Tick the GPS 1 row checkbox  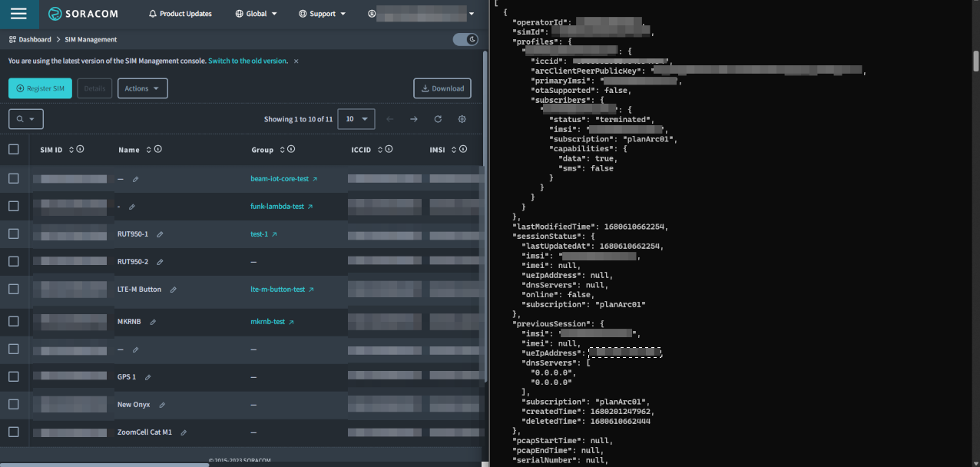(x=14, y=376)
